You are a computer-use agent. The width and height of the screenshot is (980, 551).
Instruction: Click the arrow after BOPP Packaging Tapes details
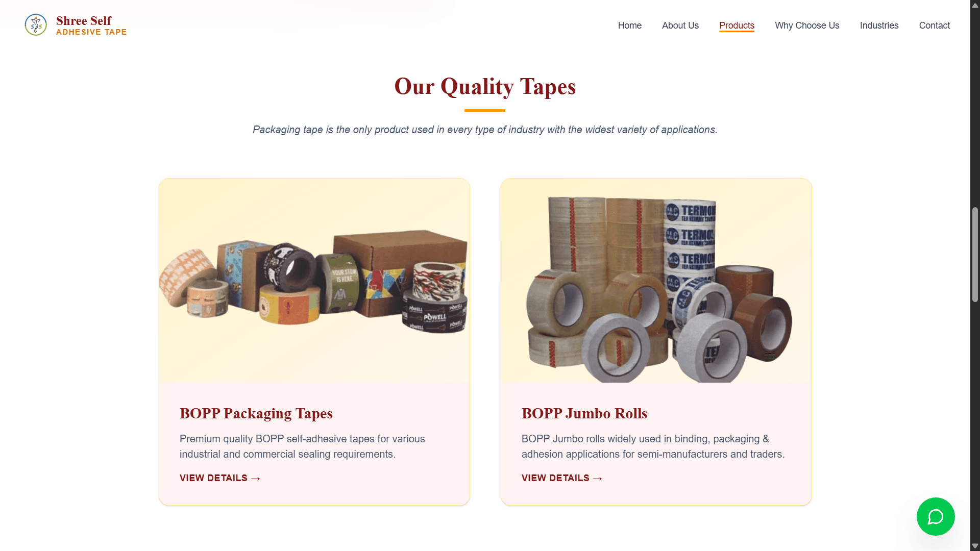click(x=256, y=479)
